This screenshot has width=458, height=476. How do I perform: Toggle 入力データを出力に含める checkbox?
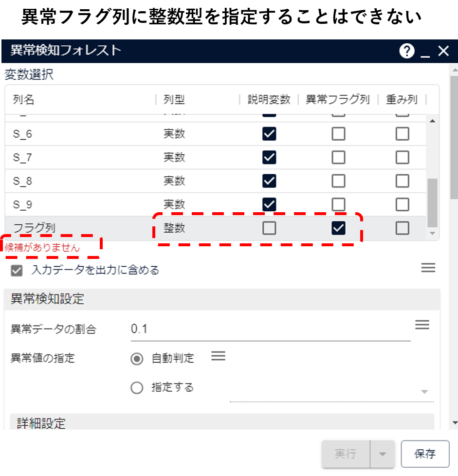[x=17, y=271]
